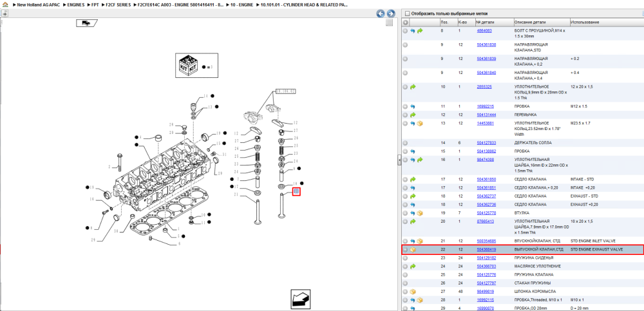This screenshot has height=311, width=644.
Task: Select 'МАСЛЯНОЕ УПЛОТНЕНИЕ' description cell
Action: 538,266
